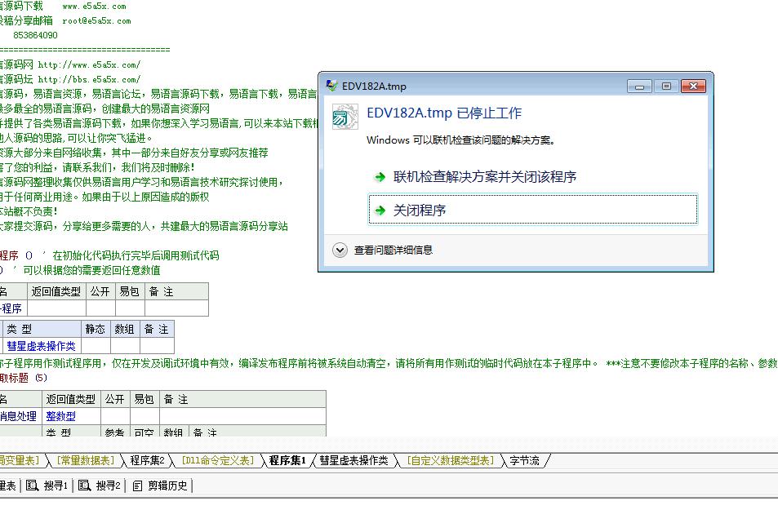Open the [自定义数据类型表] tab
Image resolution: width=778 pixels, height=532 pixels.
click(450, 460)
